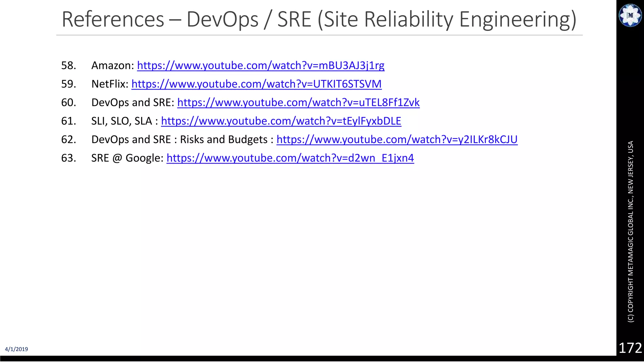
Task: Click the 'SRE @ Google:' label
Action: click(127, 158)
